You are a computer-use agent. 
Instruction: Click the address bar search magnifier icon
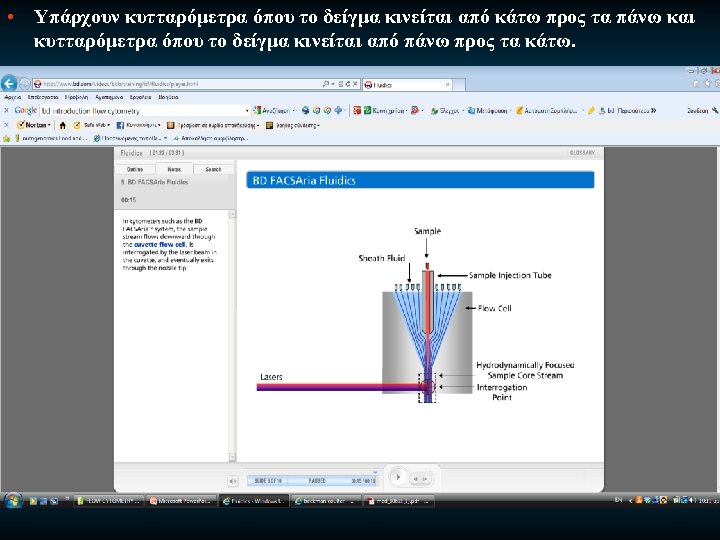(326, 84)
